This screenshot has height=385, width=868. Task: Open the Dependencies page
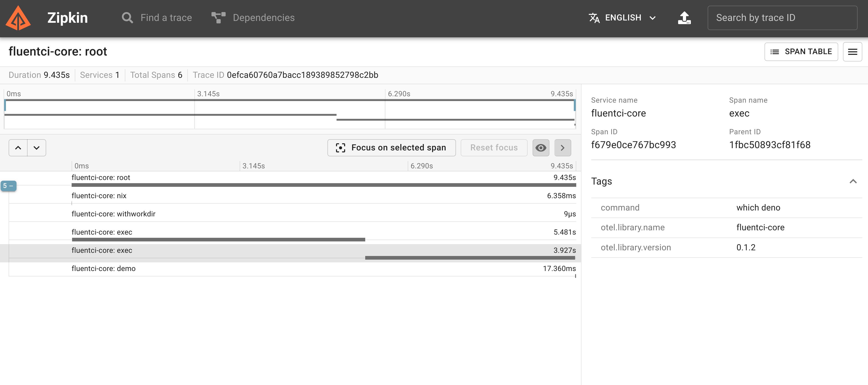coord(264,18)
